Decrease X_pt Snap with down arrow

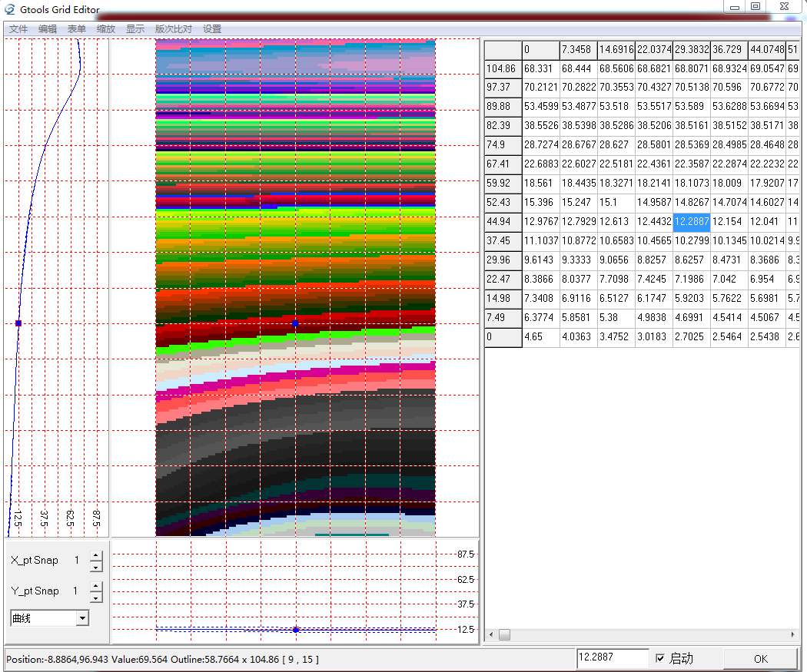coord(96,567)
